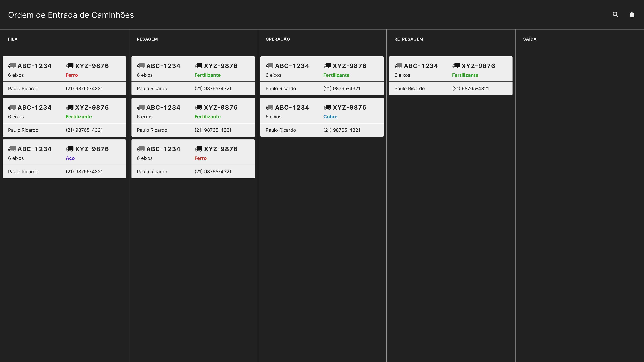Click the 'Ordem de Entrada de Caminhões' title

click(71, 15)
